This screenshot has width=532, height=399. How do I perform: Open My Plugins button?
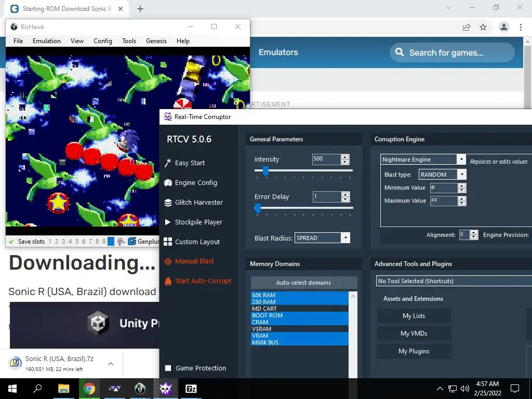click(x=414, y=351)
